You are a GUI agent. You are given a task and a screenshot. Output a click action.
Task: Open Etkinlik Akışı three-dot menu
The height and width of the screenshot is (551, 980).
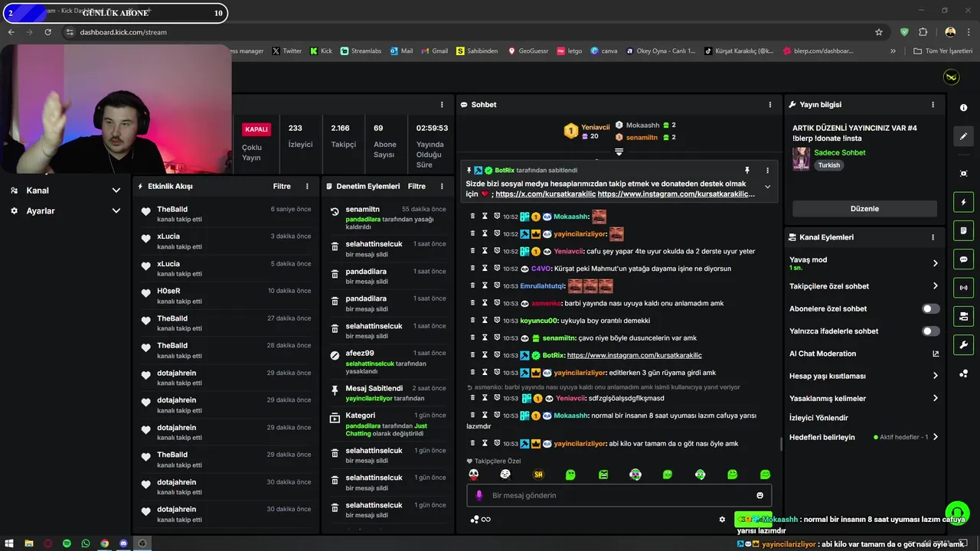(x=307, y=186)
